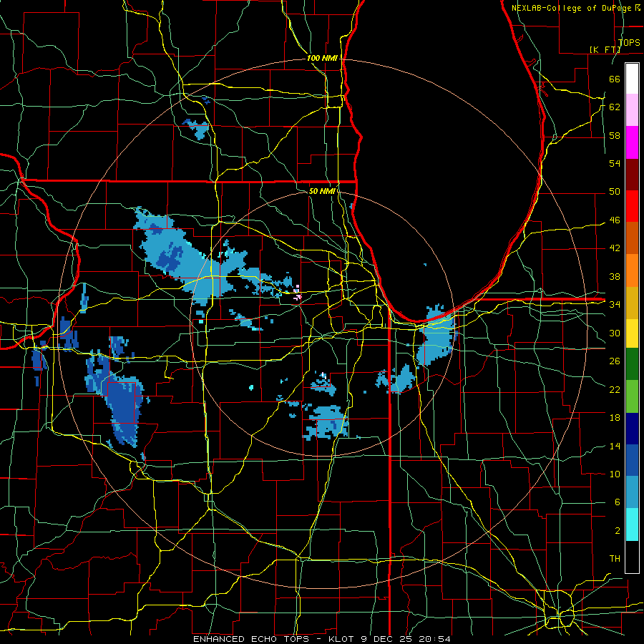Click the legend value '26'
The image size is (644, 644).
point(615,361)
